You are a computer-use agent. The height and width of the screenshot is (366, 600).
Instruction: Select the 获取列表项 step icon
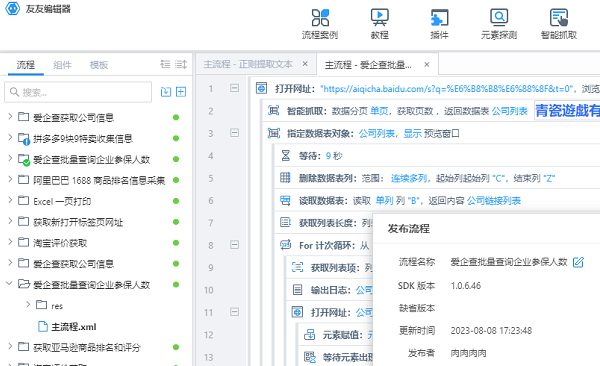pos(297,267)
